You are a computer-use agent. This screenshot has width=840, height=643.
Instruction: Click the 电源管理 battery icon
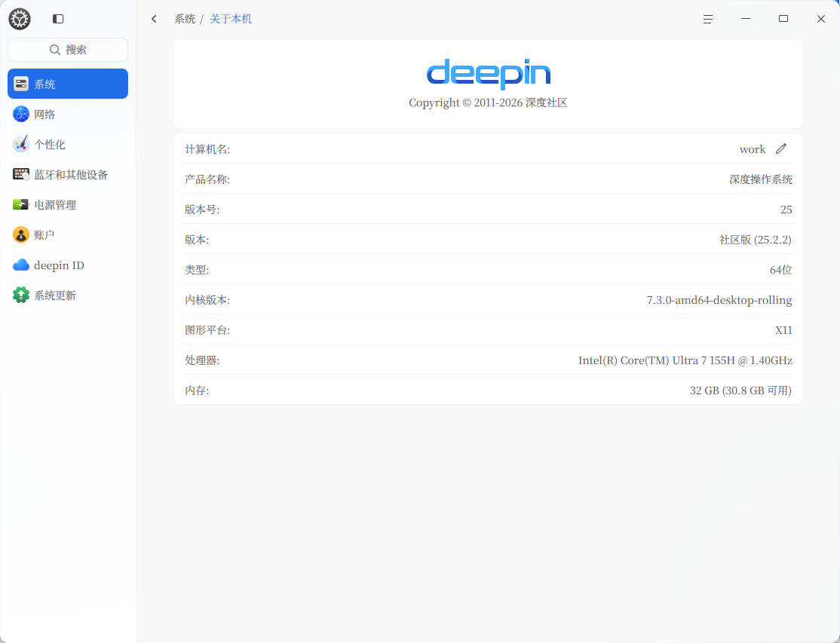21,204
